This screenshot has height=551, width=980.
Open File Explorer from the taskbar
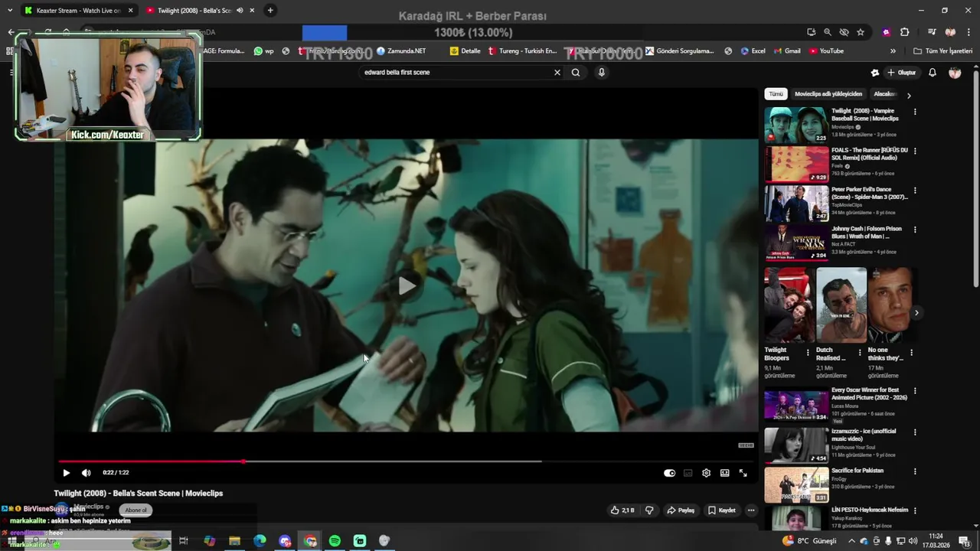[x=234, y=541]
